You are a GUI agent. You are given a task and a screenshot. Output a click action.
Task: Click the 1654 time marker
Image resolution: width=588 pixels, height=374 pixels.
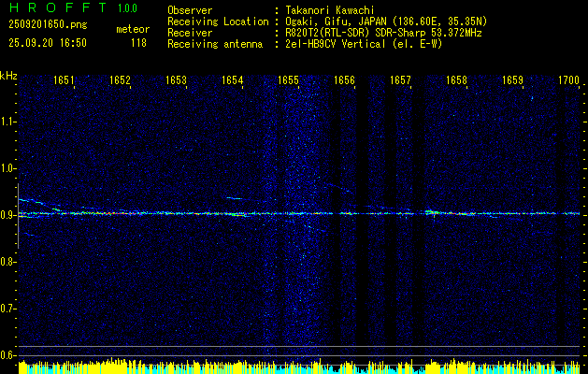pyautogui.click(x=232, y=79)
